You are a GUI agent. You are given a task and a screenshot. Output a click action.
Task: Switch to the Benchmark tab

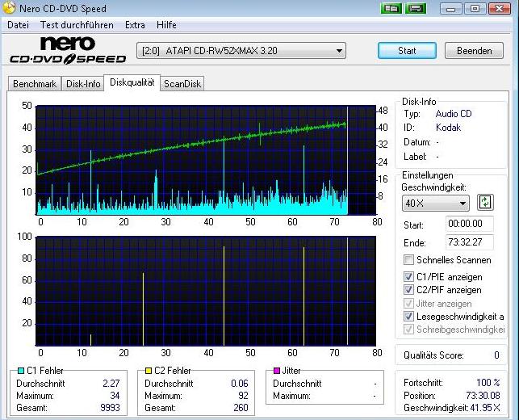35,84
